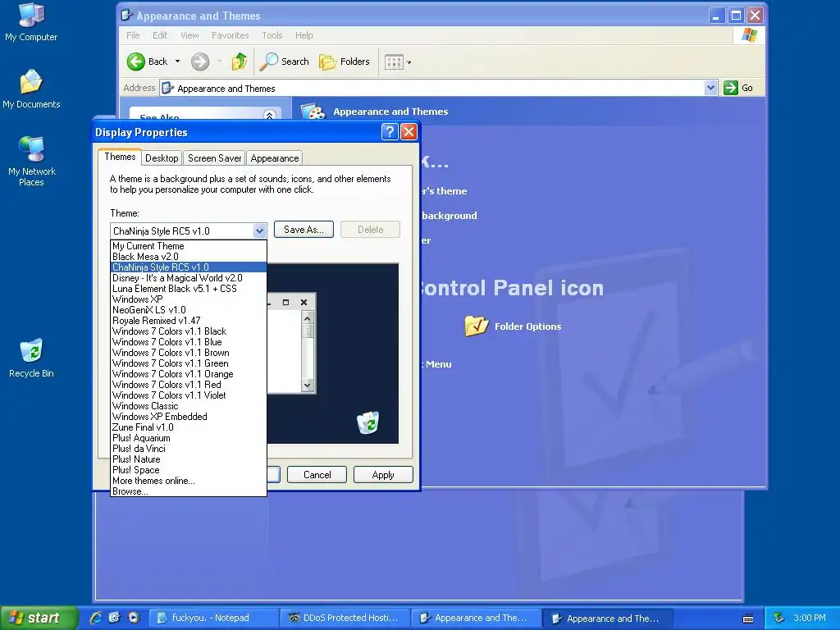This screenshot has height=630, width=840.
Task: Open the media player Quick Launch icon
Action: coord(134,618)
